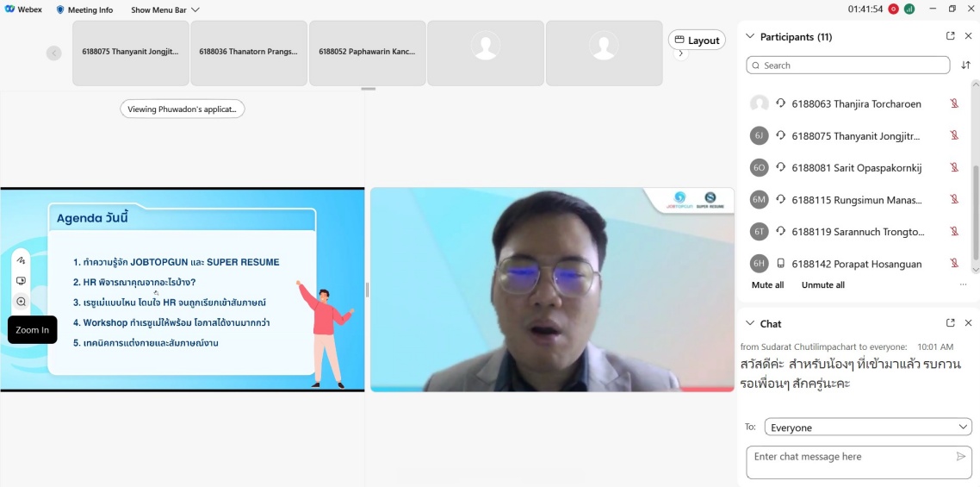This screenshot has height=487, width=980.
Task: Open Meeting Info
Action: 84,9
